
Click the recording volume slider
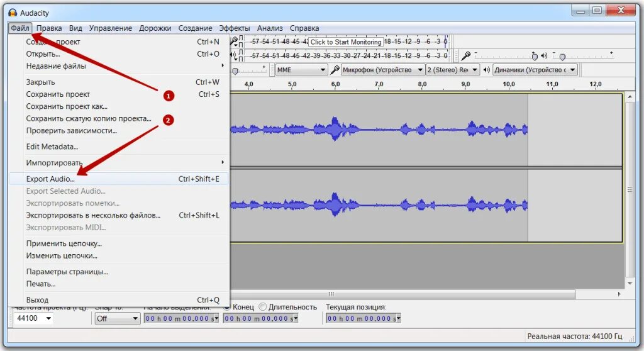pos(506,55)
